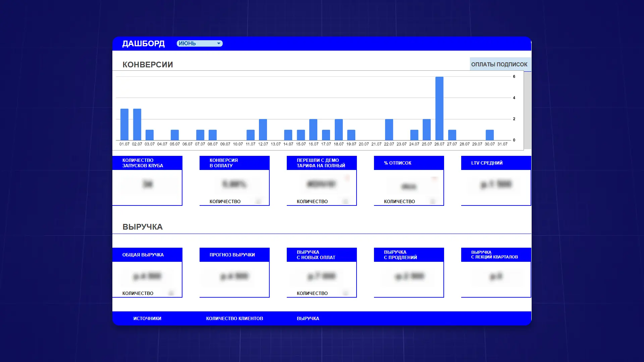Select the КОЛИЧЕСТВО ЗАПУСКОВ КЛУБА card header
644x362 pixels.
coord(147,163)
